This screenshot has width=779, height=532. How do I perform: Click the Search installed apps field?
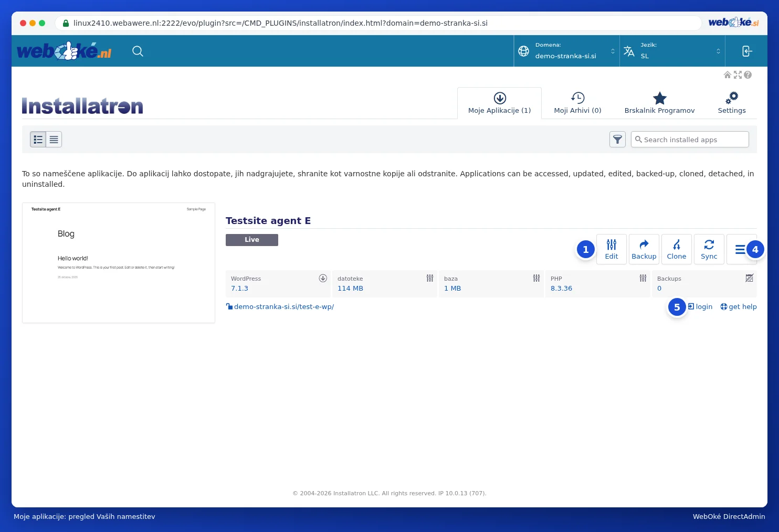point(690,140)
